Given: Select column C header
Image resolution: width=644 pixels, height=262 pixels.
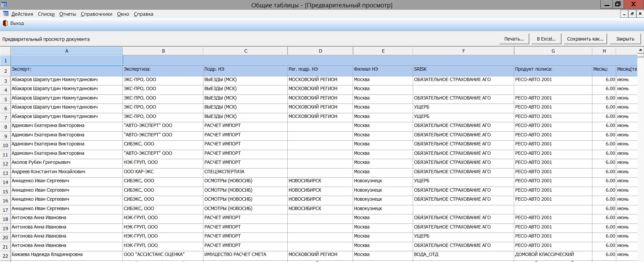Looking at the screenshot, I should pos(246,51).
